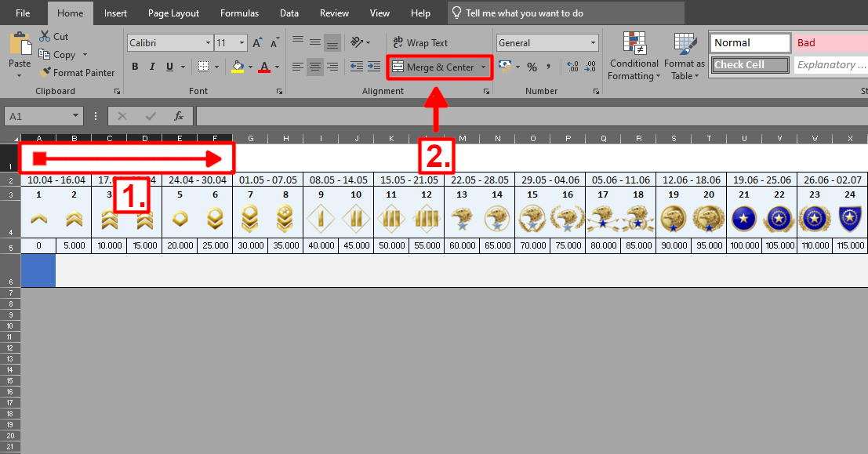Image resolution: width=868 pixels, height=454 pixels.
Task: Open Alignment group dialog launcher
Action: click(487, 91)
